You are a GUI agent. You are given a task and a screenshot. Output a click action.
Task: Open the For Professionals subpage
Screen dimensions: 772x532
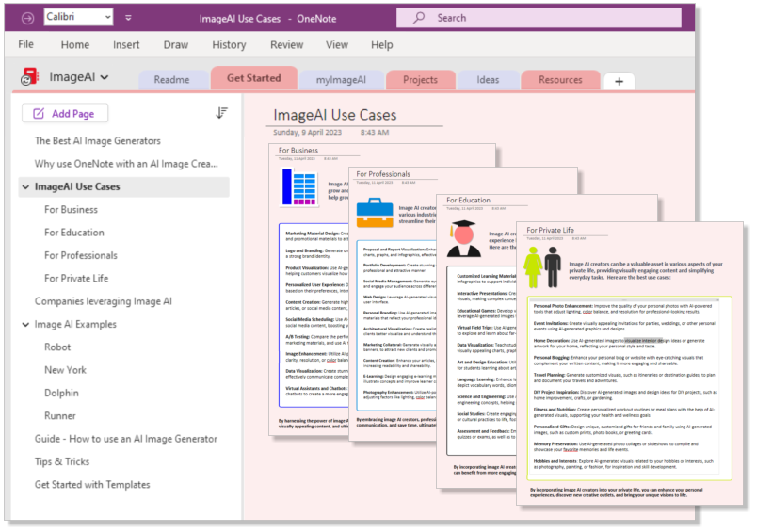[x=81, y=255]
